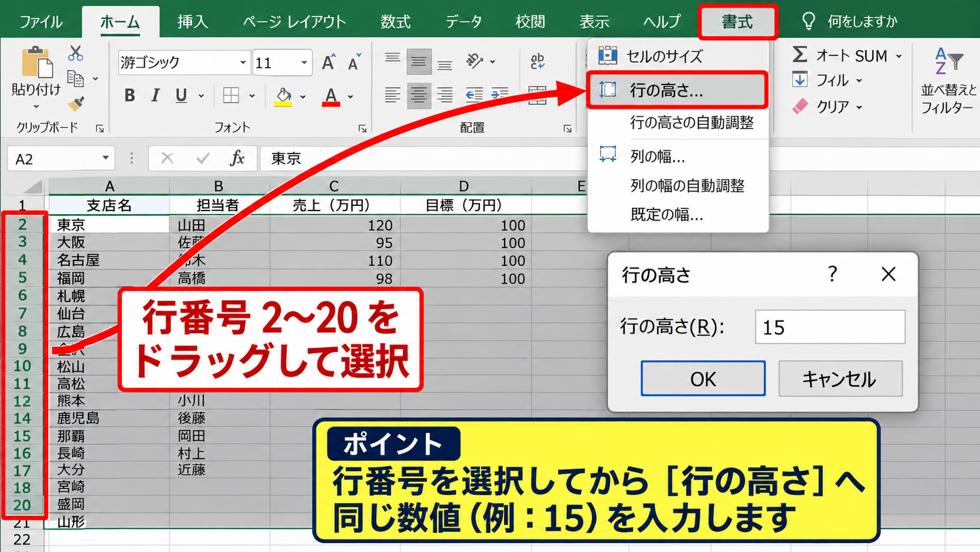Open the font name 游ゴシック dropdown

243,62
